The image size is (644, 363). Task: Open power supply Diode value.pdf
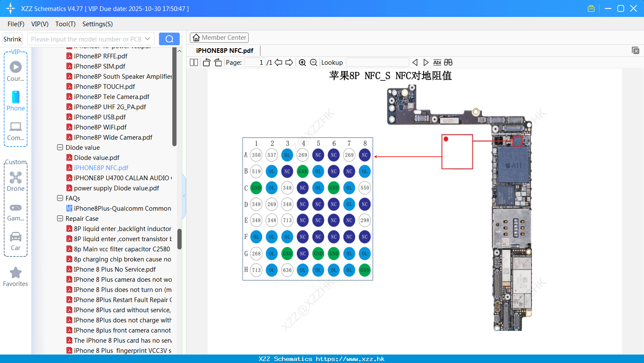point(117,188)
